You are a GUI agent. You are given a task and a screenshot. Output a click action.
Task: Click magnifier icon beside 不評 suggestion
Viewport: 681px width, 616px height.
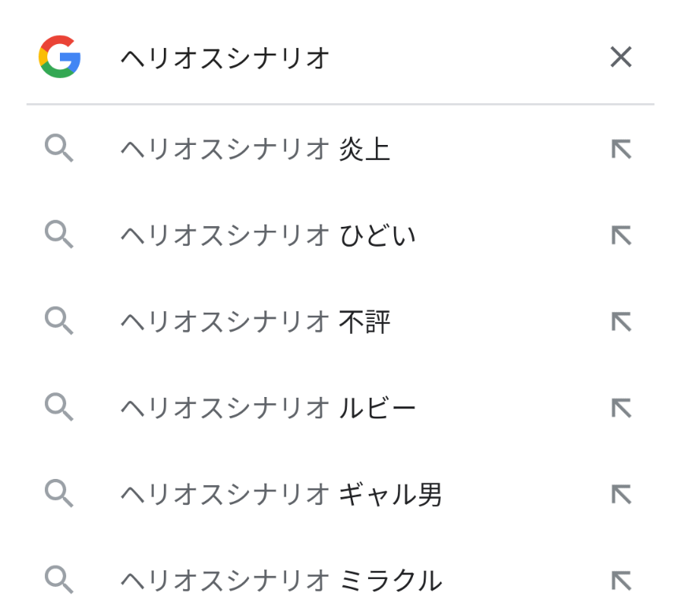coord(59,321)
